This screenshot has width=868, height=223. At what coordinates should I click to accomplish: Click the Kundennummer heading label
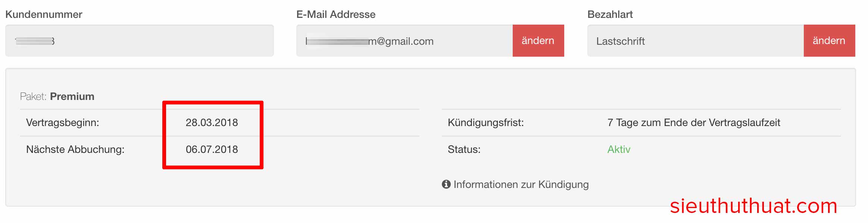pyautogui.click(x=44, y=14)
